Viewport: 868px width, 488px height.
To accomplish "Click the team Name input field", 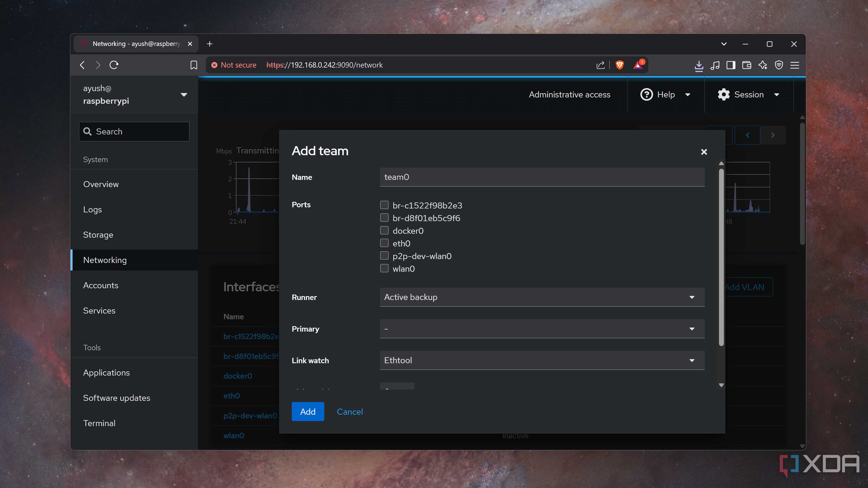I will pyautogui.click(x=542, y=177).
